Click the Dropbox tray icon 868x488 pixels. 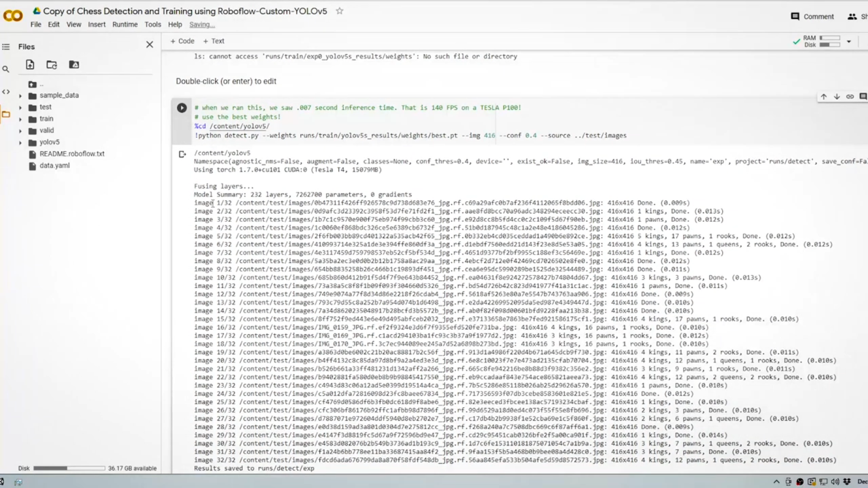847,482
